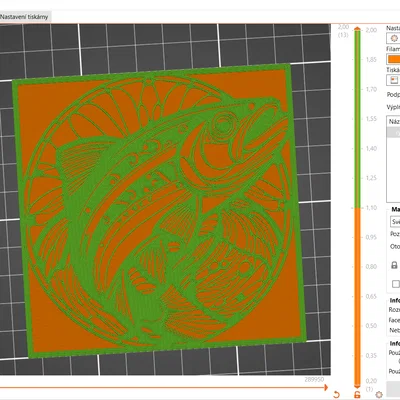Select the highlighted object row in the list
Image resolution: width=400 pixels, height=400 pixels.
(394, 132)
